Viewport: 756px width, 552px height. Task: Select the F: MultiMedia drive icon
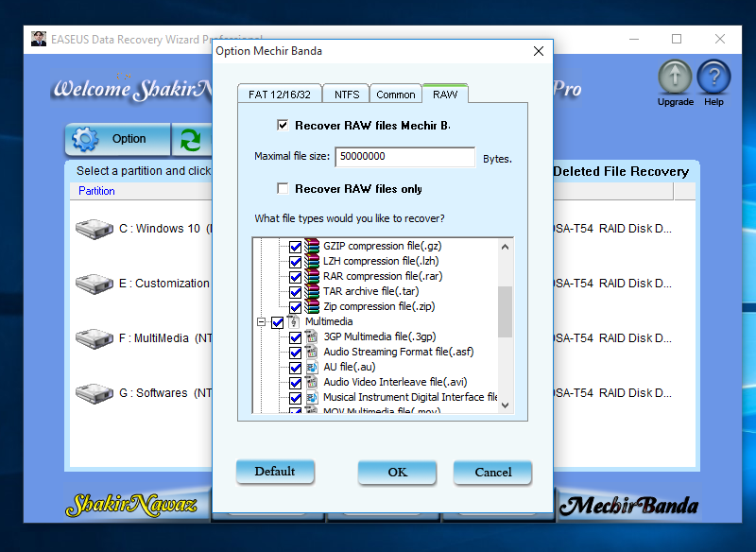(94, 338)
